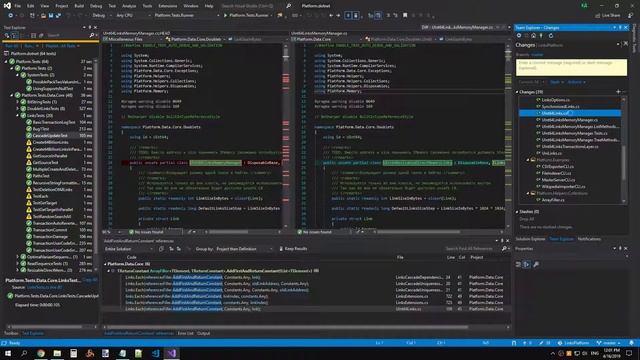Open the Build menu

[79, 6]
